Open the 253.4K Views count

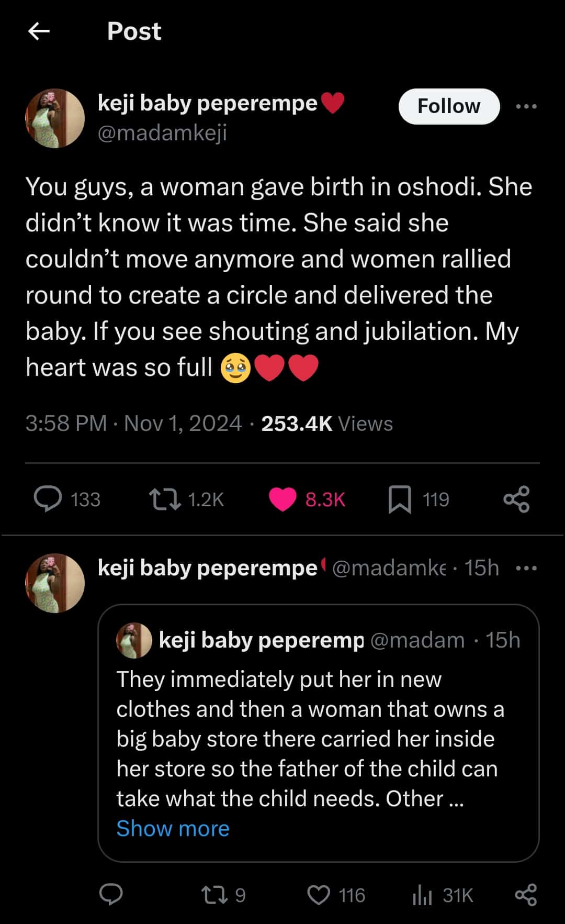click(326, 424)
